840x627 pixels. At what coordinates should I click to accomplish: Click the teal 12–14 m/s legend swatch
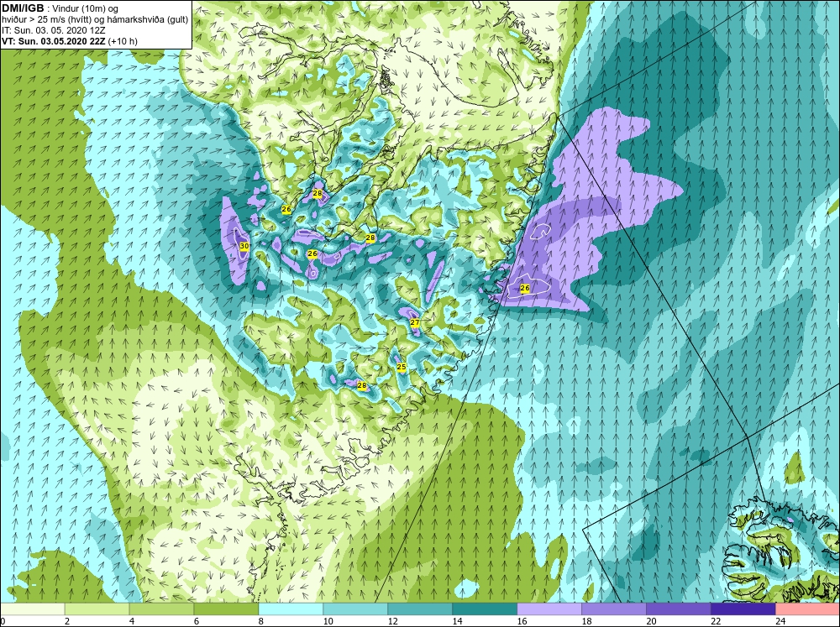click(420, 609)
